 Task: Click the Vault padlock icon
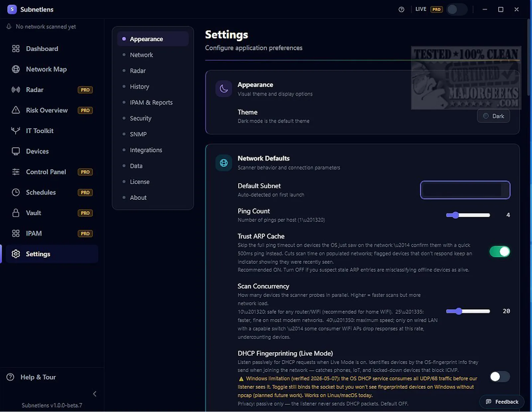[x=16, y=213]
